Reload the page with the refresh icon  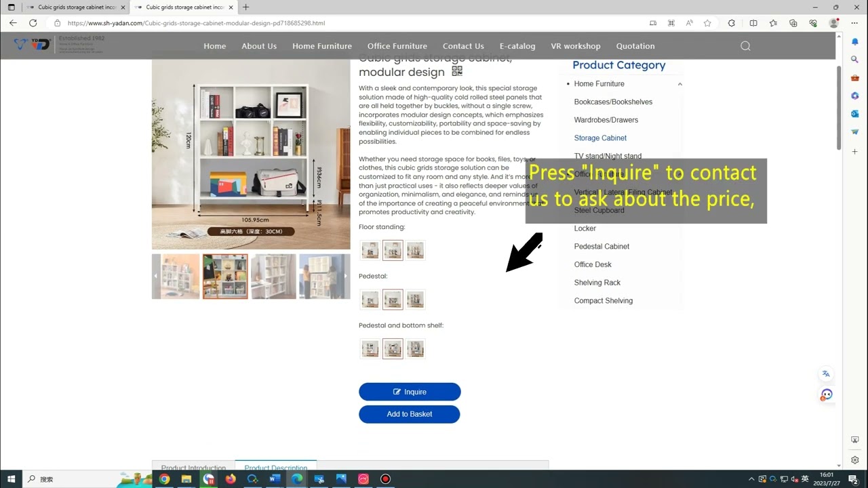33,22
